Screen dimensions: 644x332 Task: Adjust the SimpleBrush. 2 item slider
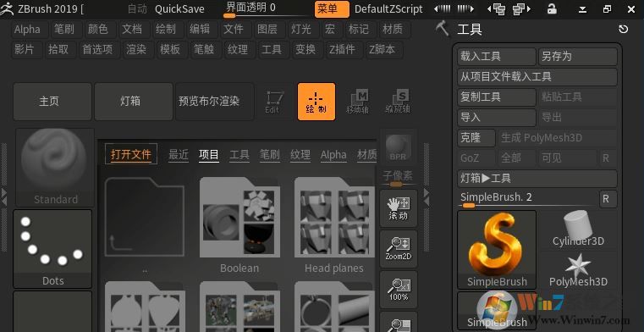click(527, 198)
